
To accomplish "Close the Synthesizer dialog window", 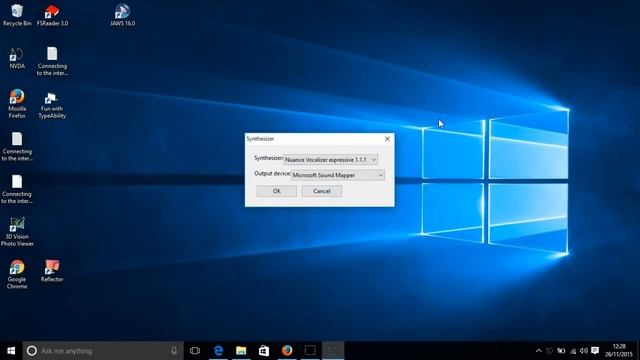I will 387,139.
